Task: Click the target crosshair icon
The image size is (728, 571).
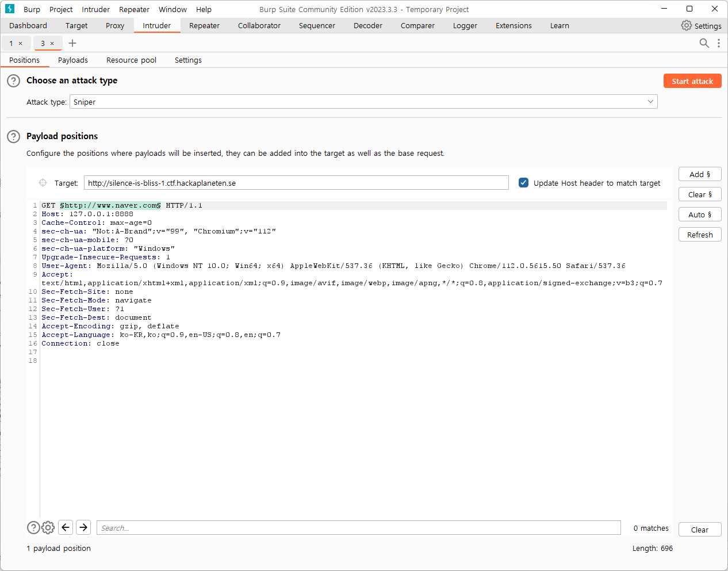Action: point(43,183)
